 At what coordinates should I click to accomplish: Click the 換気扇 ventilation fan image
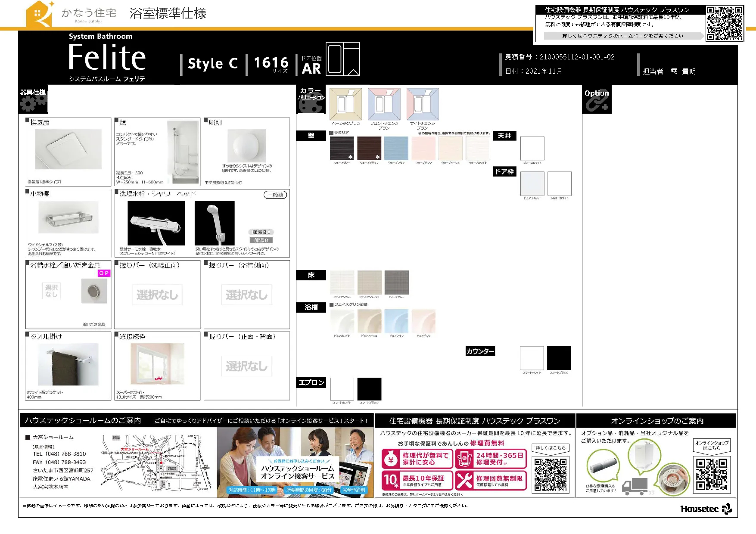click(x=68, y=149)
